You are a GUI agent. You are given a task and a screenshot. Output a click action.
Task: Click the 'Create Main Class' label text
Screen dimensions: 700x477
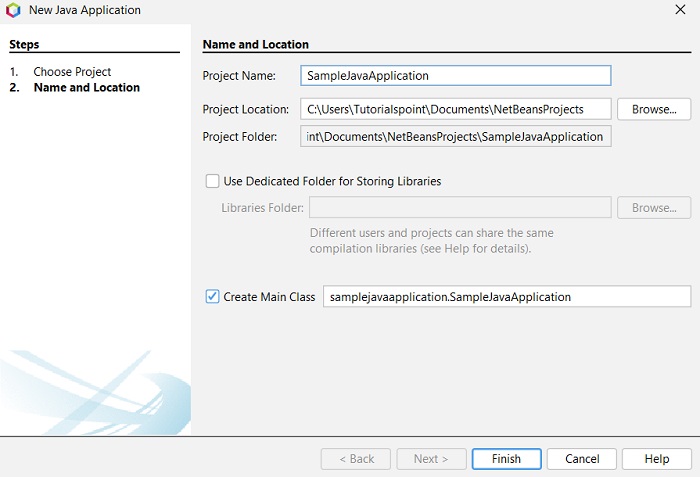[x=269, y=297]
